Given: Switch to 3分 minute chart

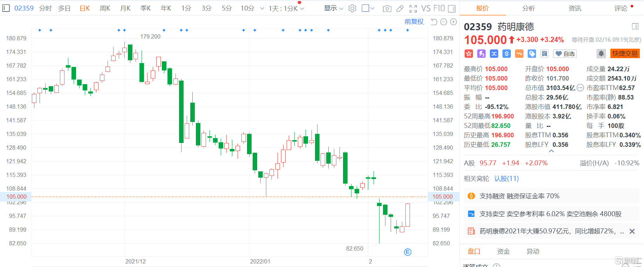Looking at the screenshot, I should tap(207, 8).
